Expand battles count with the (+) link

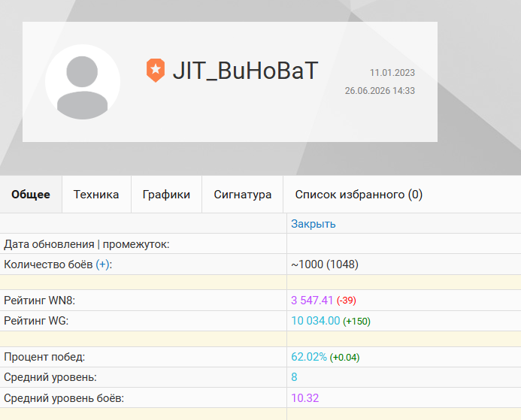103,264
